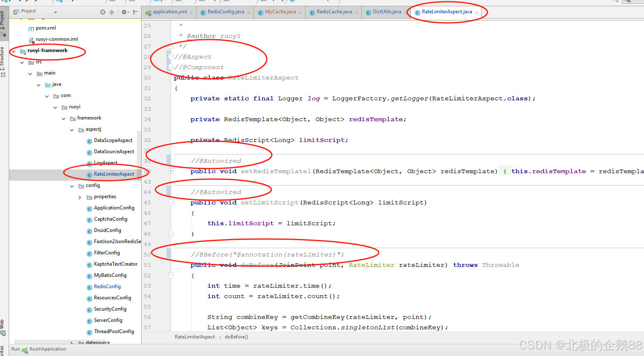Screen dimensions: 644x356
Task: Collapse the framework package node
Action: 64,119
